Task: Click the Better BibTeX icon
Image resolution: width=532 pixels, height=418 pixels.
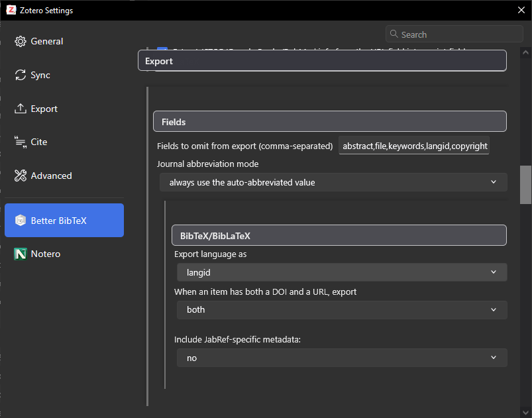Action: coord(21,221)
